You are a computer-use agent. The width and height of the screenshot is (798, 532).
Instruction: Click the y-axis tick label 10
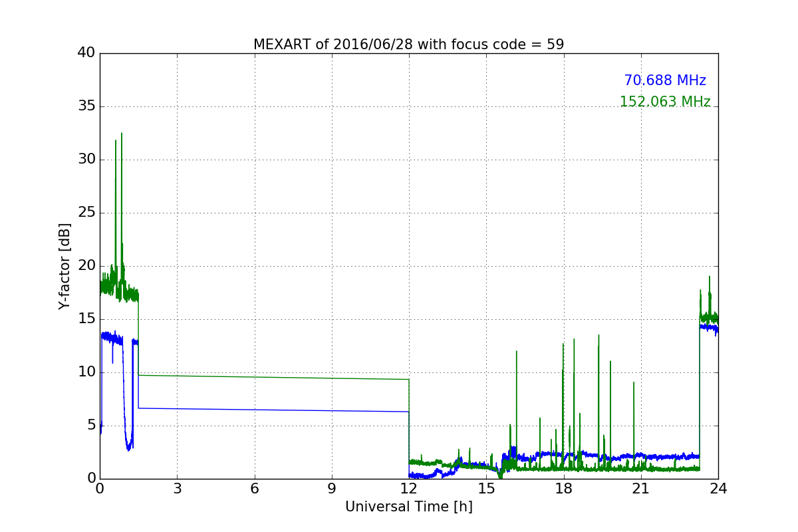[86, 372]
